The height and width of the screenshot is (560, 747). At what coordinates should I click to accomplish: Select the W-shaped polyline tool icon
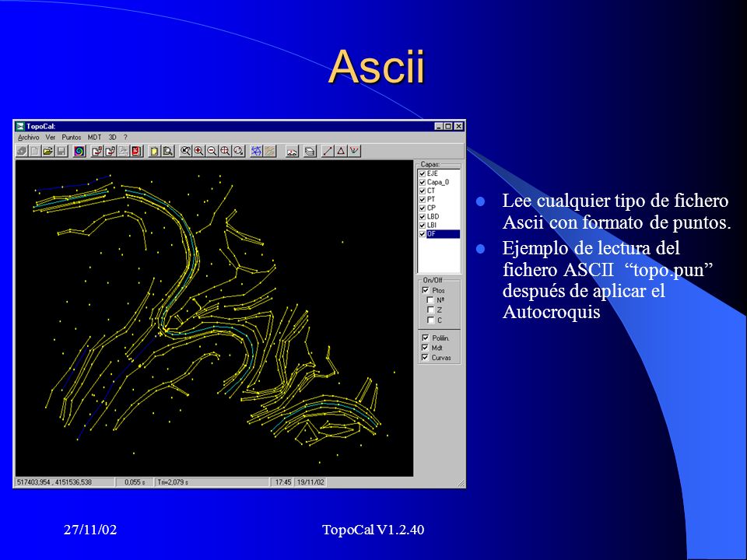[355, 151]
